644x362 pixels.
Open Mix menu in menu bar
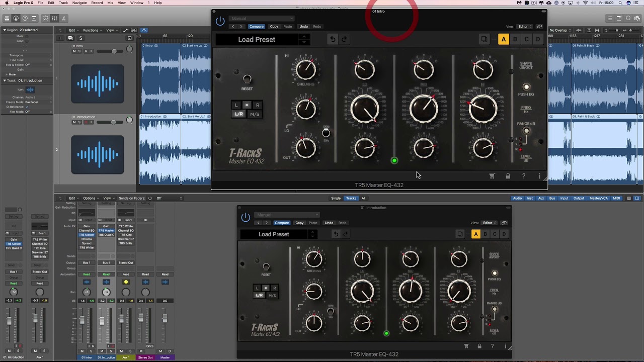[110, 3]
